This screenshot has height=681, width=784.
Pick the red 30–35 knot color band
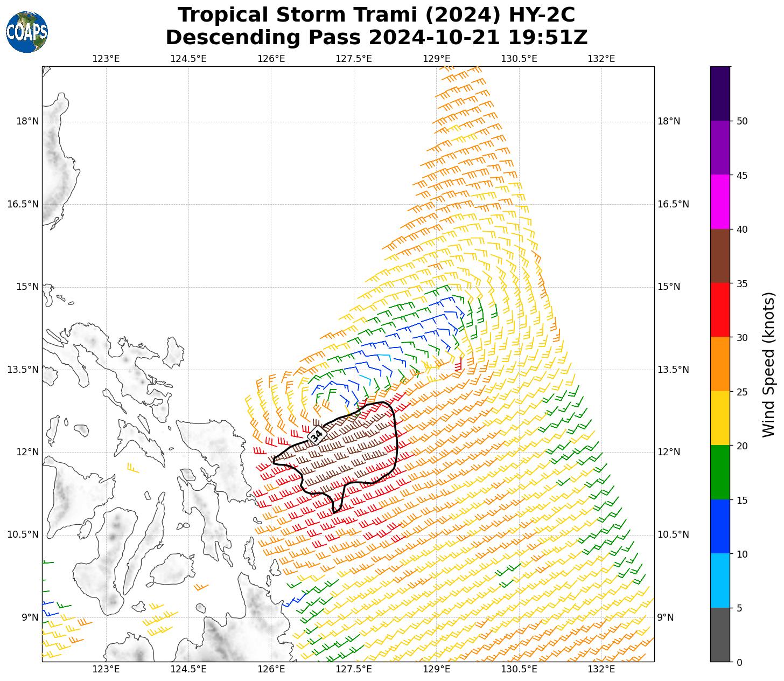(x=720, y=310)
